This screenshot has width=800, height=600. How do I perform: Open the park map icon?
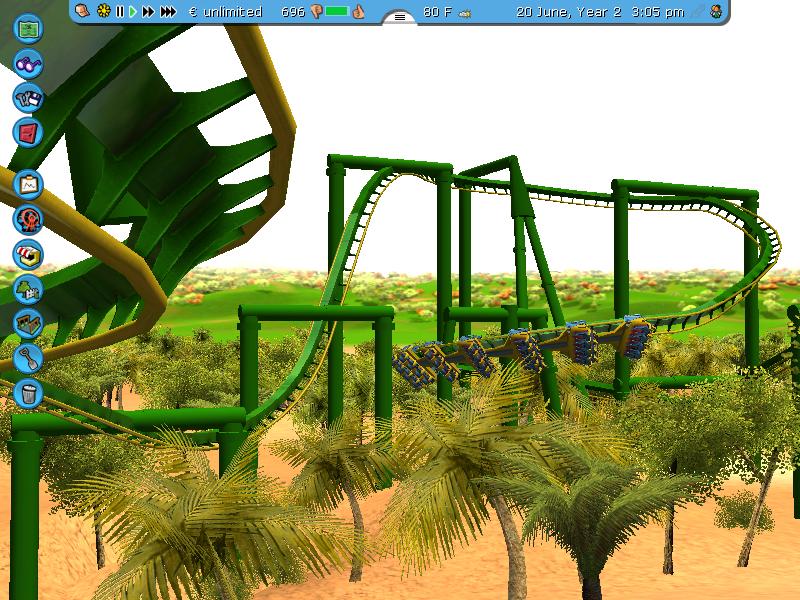(x=28, y=29)
